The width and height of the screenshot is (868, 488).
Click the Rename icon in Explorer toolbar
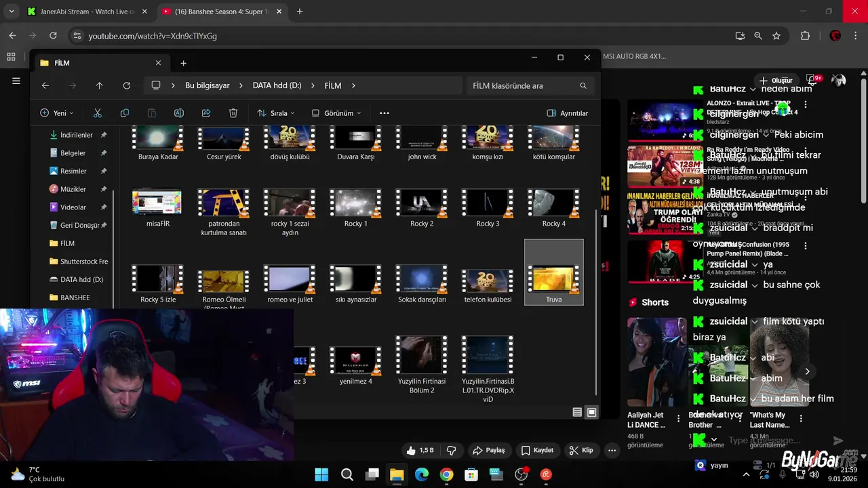(x=179, y=113)
